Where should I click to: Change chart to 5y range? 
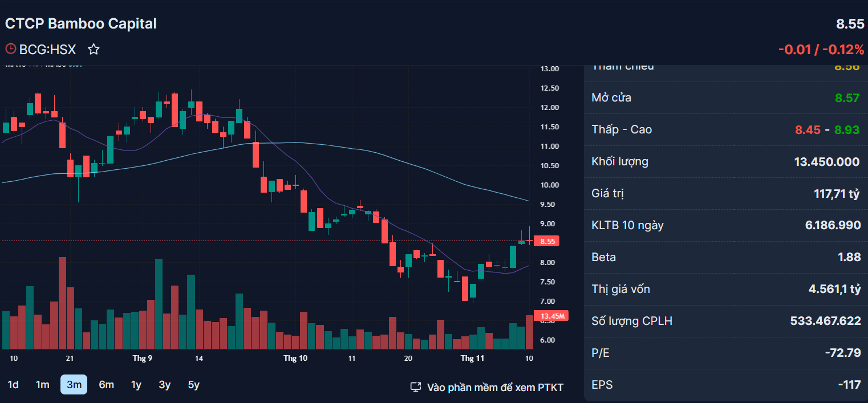coord(194,385)
